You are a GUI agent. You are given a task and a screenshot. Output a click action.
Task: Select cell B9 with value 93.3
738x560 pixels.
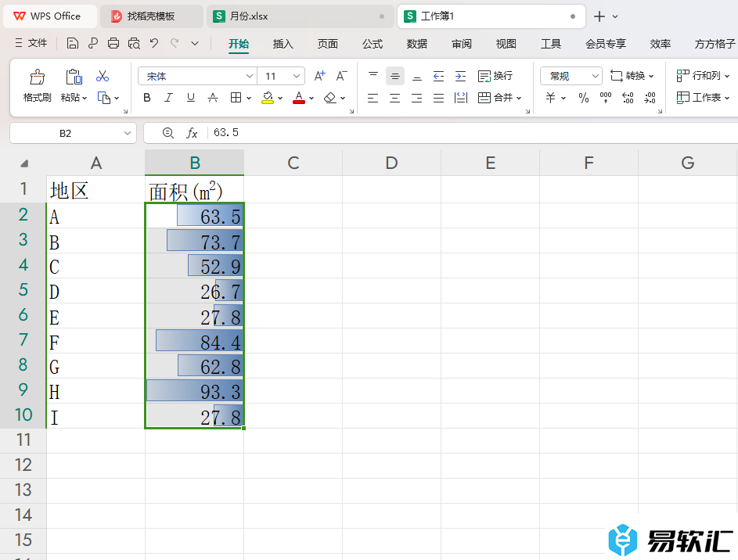coord(194,391)
